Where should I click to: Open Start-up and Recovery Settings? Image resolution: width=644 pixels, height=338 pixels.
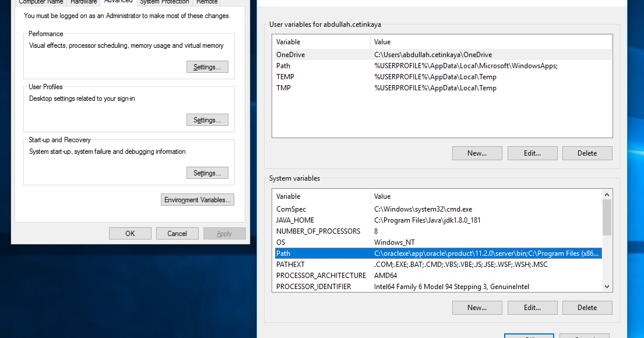207,172
